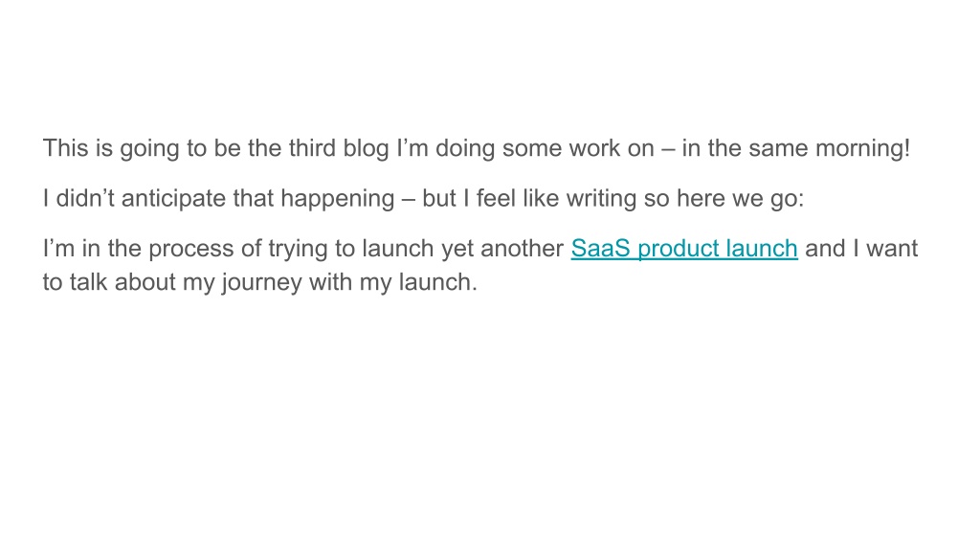
Task: Place cursor after "with my launch."
Action: 477,282
